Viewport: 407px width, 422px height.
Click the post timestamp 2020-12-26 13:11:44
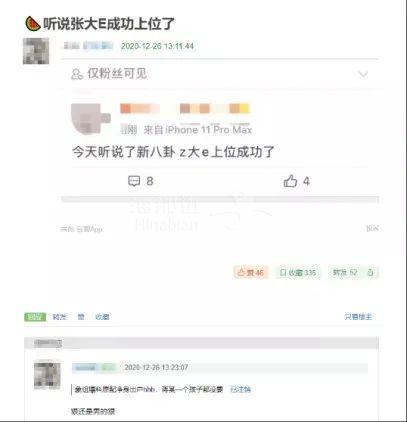(x=157, y=46)
